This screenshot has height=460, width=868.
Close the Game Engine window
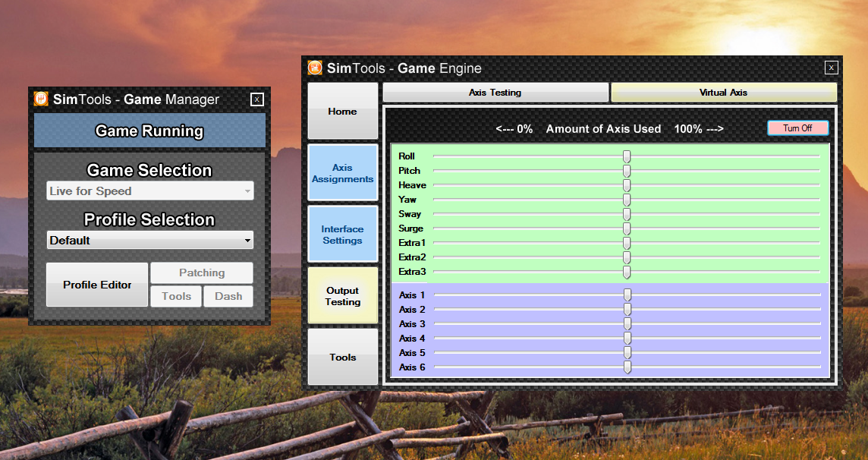[x=831, y=68]
